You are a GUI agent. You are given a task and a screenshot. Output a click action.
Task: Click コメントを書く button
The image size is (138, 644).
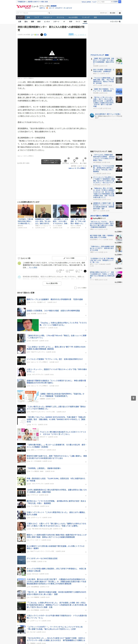tap(69, 258)
